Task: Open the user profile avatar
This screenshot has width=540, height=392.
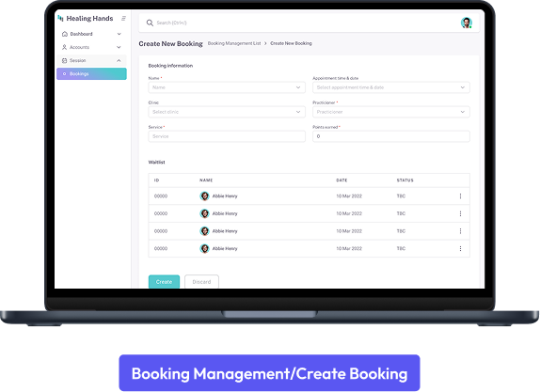Action: [467, 23]
